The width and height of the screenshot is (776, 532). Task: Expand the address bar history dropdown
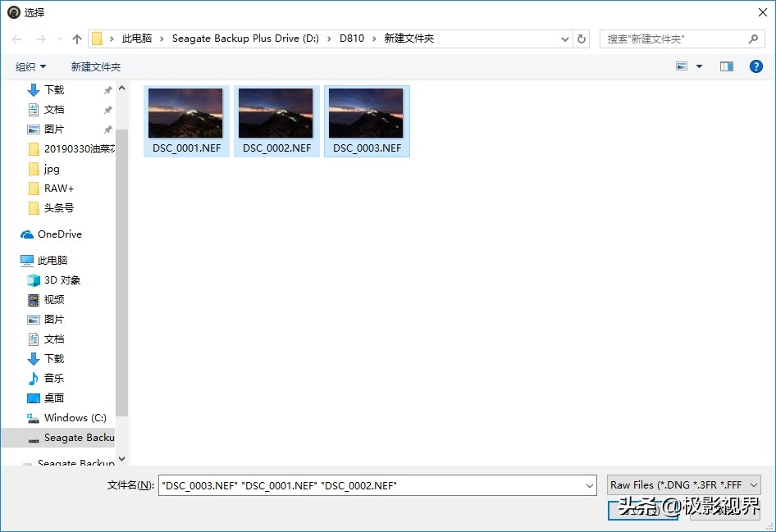pos(564,39)
